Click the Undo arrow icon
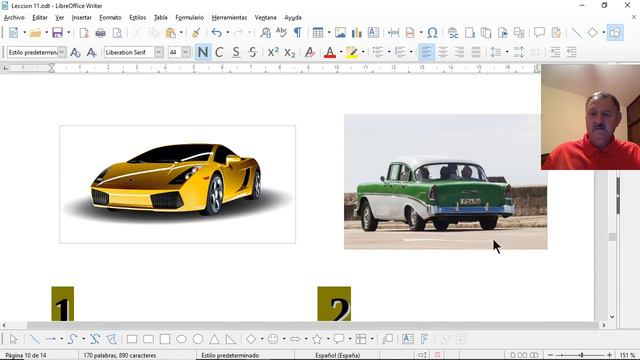 216,33
